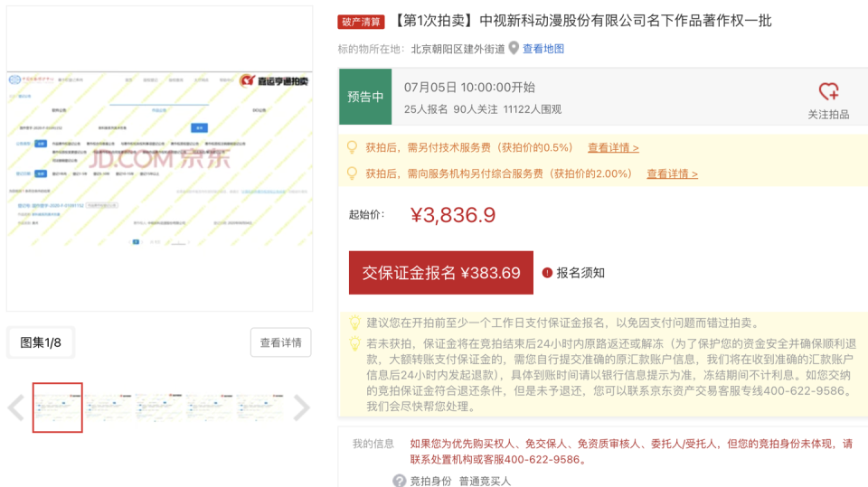Click the heart icon to follow the item
Viewport: 868px width, 487px height.
pos(829,91)
